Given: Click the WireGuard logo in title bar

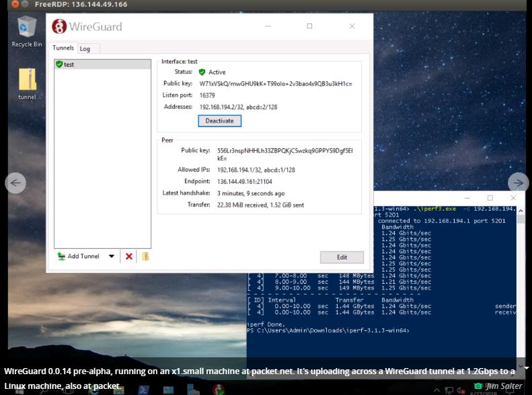Looking at the screenshot, I should [x=59, y=26].
